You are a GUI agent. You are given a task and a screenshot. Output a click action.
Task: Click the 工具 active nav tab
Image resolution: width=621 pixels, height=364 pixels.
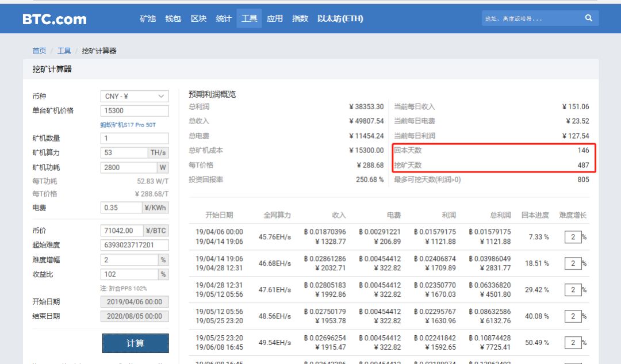(x=249, y=18)
